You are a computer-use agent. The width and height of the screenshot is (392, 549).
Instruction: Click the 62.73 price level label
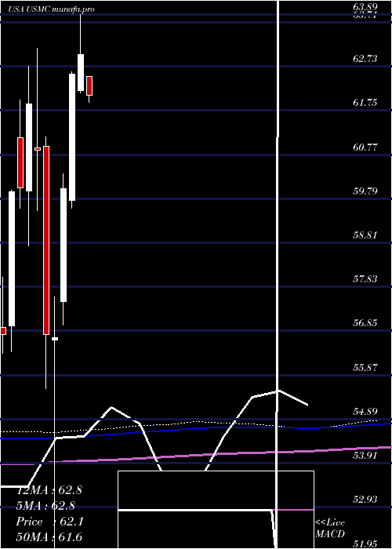[x=365, y=59]
